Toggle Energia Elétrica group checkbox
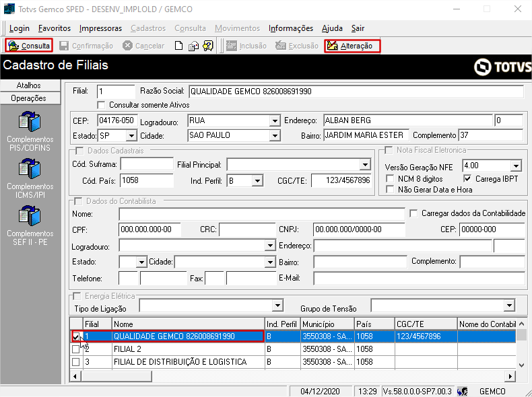The image size is (532, 397). point(77,296)
